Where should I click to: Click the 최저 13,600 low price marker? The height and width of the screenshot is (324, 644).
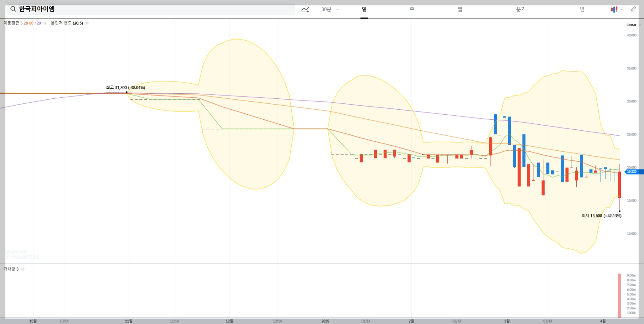[601, 216]
